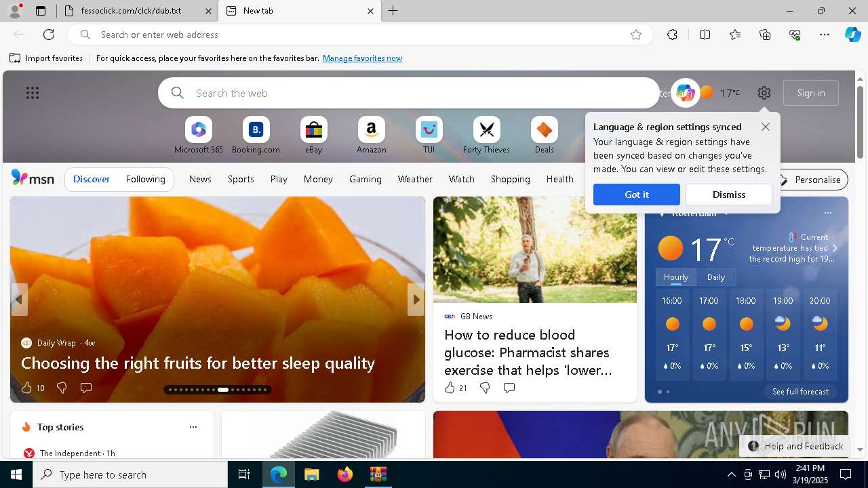The width and height of the screenshot is (868, 488).
Task: Open new tab with plus button
Action: (x=393, y=11)
